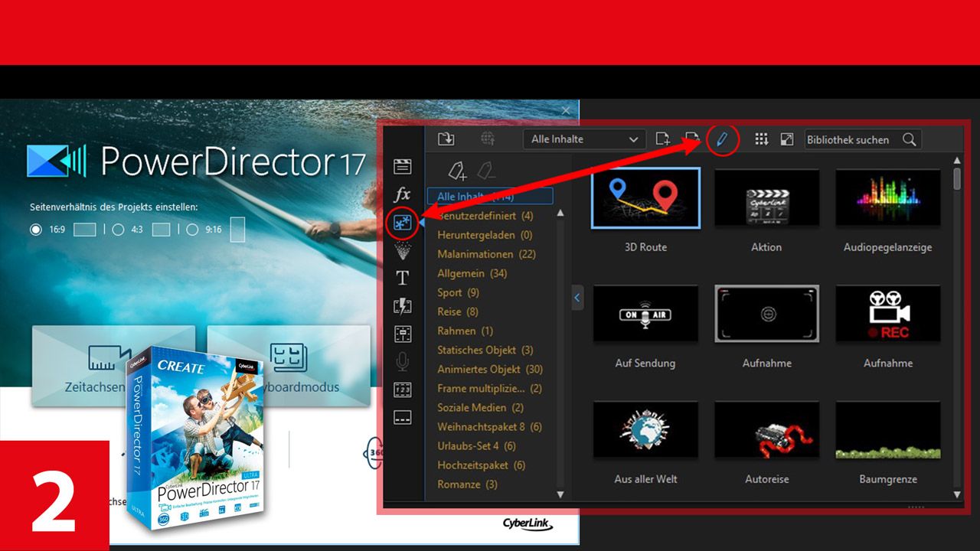Image resolution: width=980 pixels, height=551 pixels.
Task: Open the library view grid menu
Action: [x=761, y=139]
